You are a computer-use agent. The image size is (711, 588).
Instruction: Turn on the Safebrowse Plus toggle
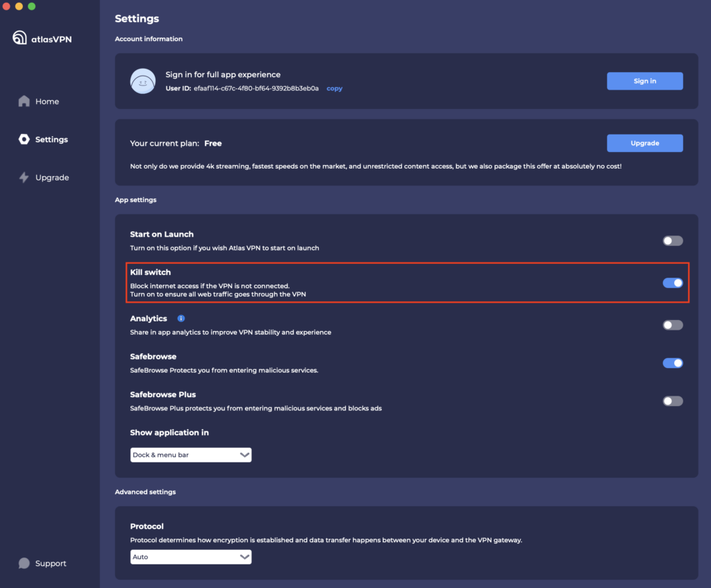pos(672,401)
